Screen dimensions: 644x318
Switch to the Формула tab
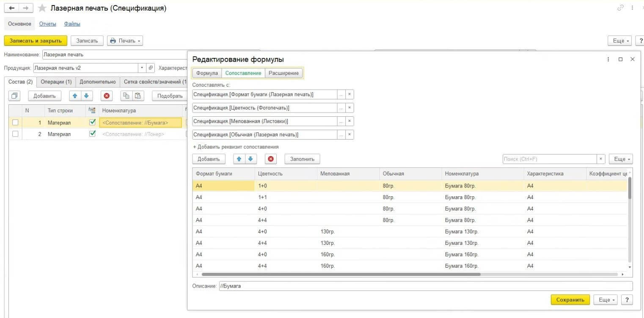coord(207,73)
